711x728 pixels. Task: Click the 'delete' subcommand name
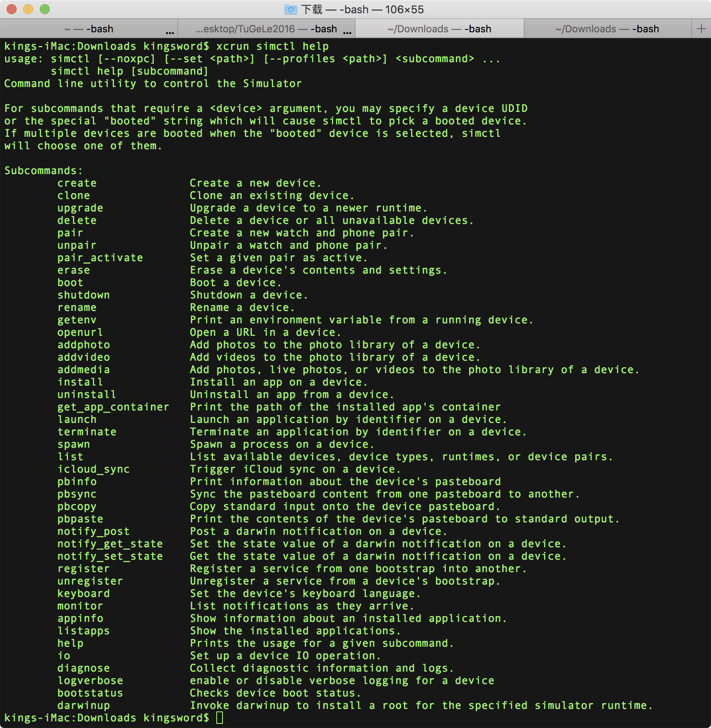[77, 220]
